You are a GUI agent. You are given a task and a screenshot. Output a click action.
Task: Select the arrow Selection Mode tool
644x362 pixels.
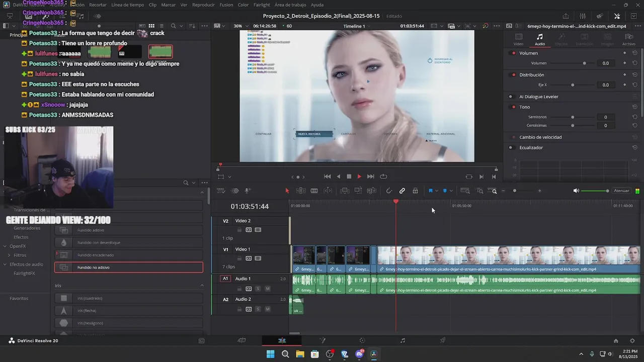[x=287, y=191]
